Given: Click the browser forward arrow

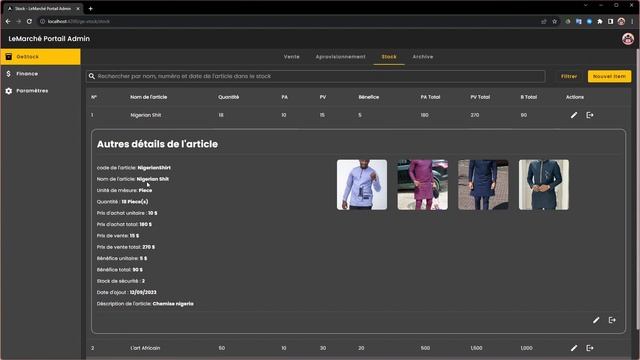Looking at the screenshot, I should click(x=18, y=21).
